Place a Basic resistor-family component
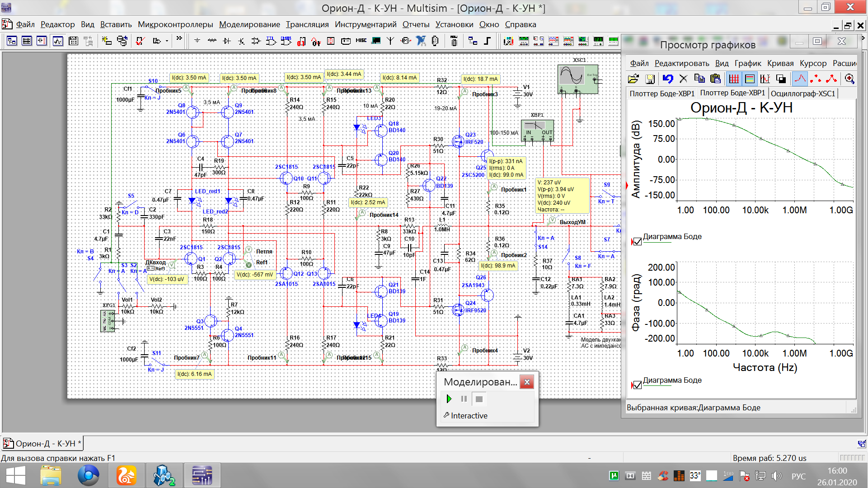868x488 pixels. click(x=212, y=41)
